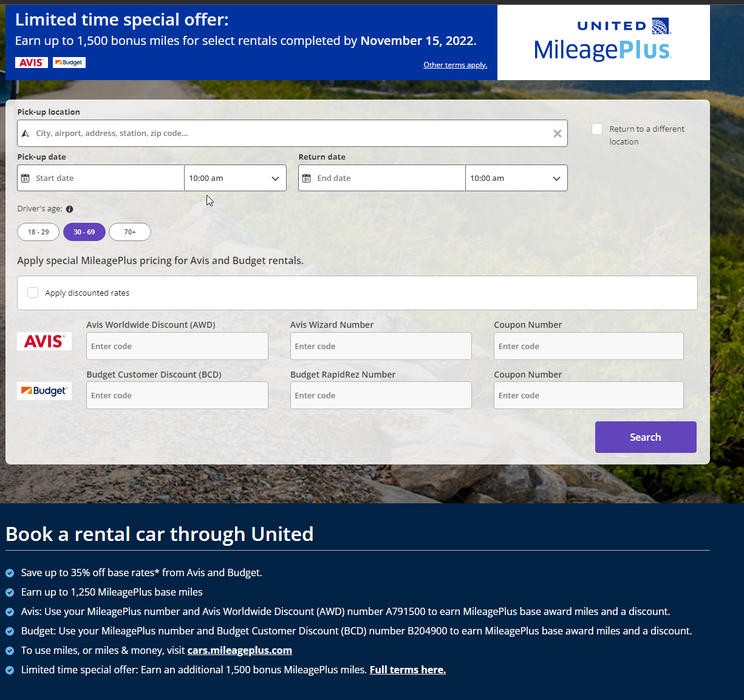The image size is (744, 700).
Task: Open calendar icon in End date field
Action: point(307,178)
